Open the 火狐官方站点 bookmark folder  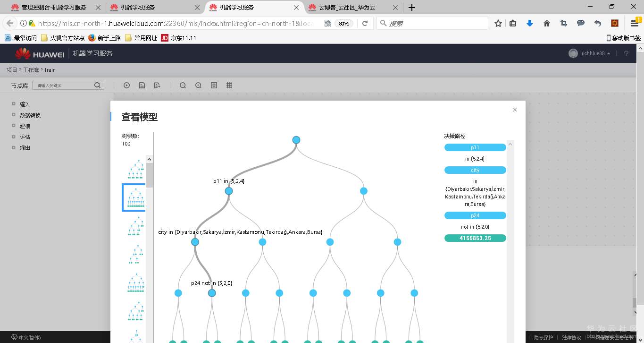pos(63,38)
